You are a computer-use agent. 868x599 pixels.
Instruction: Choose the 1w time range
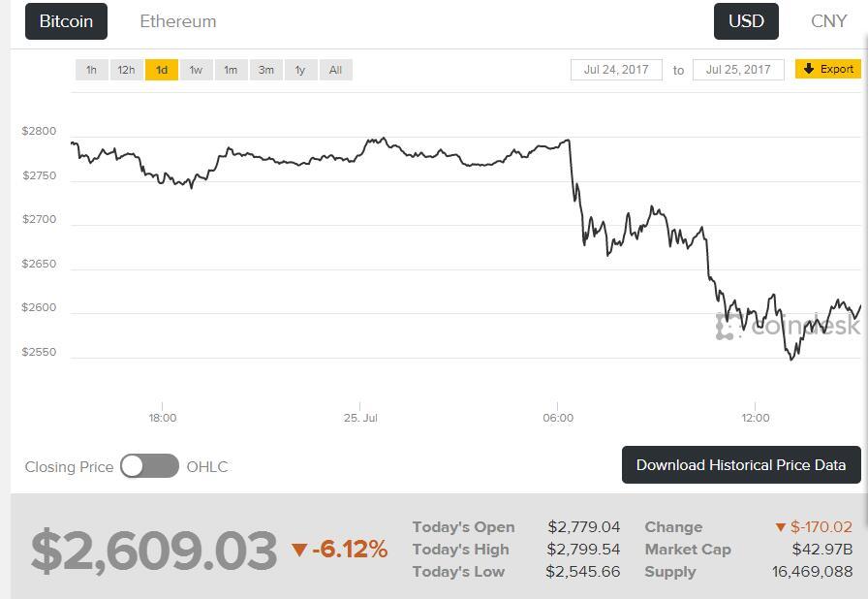(x=196, y=70)
